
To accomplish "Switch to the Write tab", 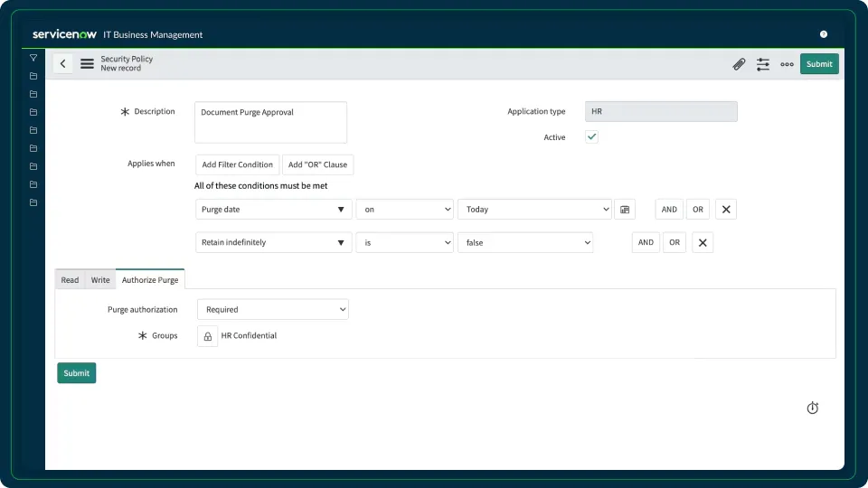I will (100, 280).
